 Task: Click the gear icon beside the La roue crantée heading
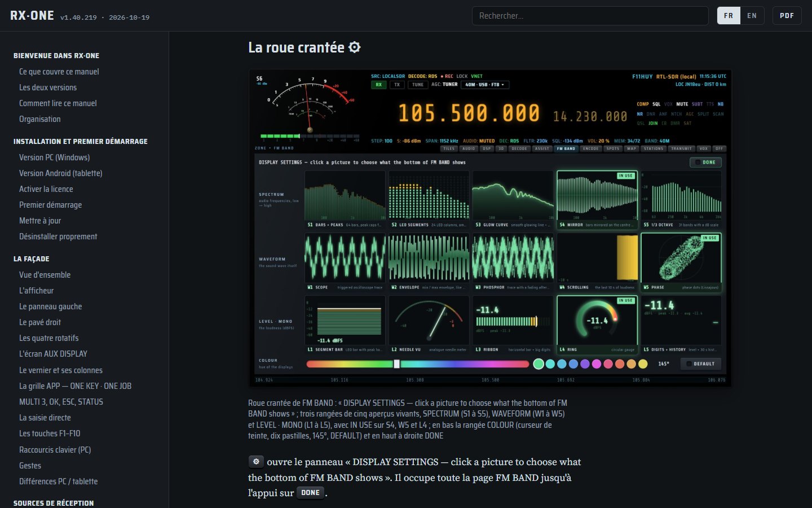(354, 47)
